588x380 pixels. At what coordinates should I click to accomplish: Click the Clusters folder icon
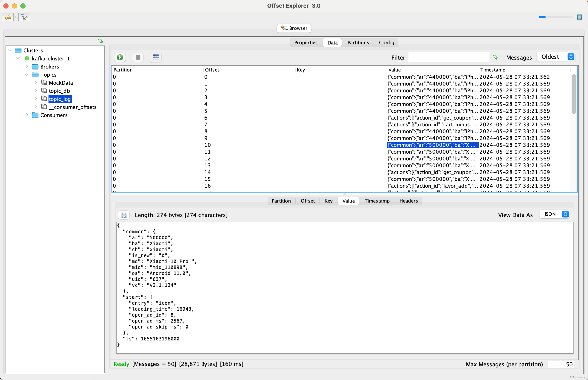pyautogui.click(x=18, y=50)
